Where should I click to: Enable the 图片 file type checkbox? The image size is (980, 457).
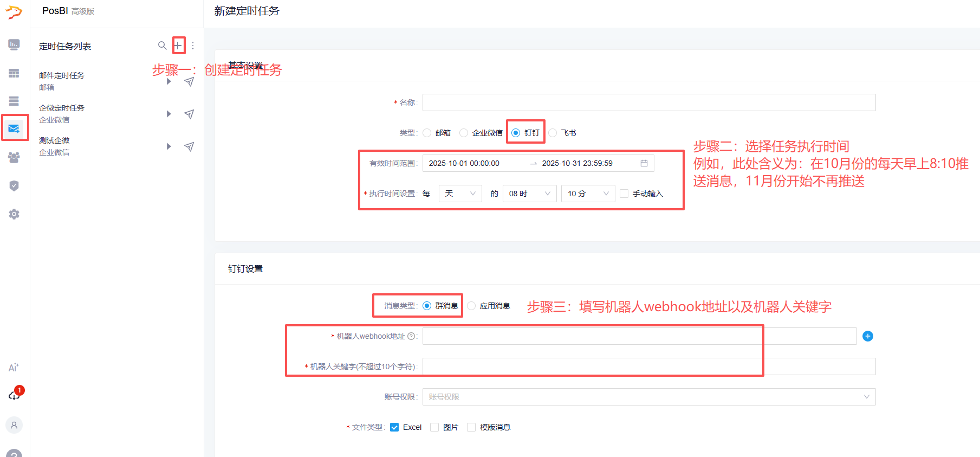(434, 427)
